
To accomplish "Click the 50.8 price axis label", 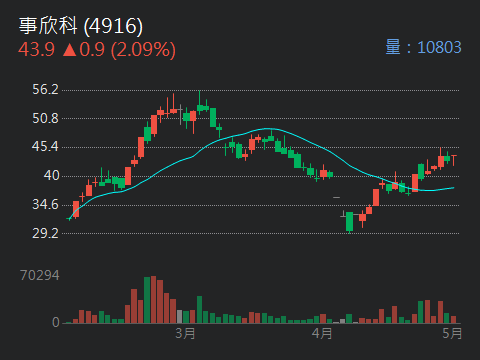I will point(45,118).
